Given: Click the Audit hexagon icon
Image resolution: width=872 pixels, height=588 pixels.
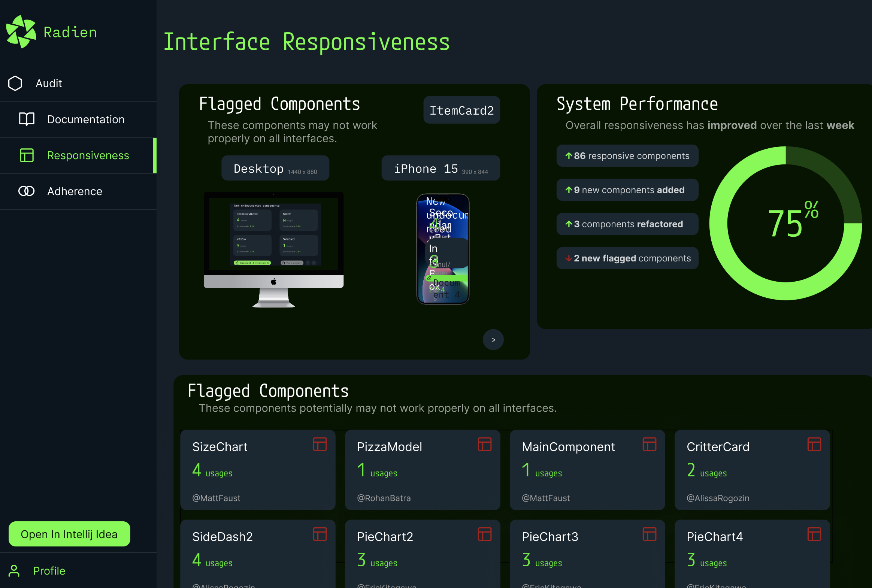Looking at the screenshot, I should [15, 83].
